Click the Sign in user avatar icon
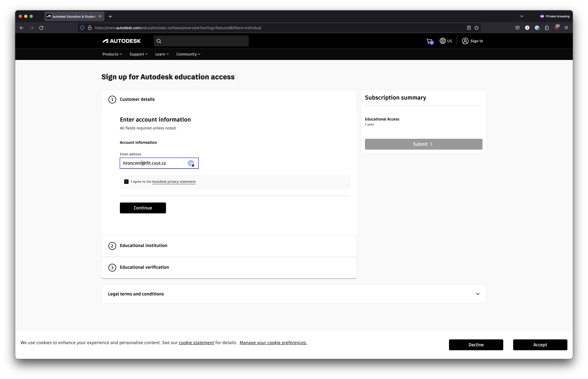Image resolution: width=588 pixels, height=379 pixels. [465, 41]
